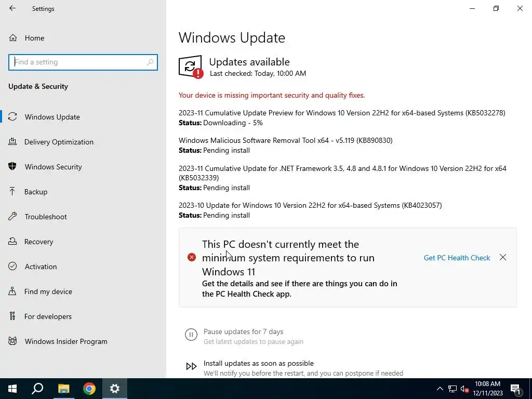This screenshot has width=532, height=399.
Task: Open the Windows Start menu
Action: click(x=12, y=389)
